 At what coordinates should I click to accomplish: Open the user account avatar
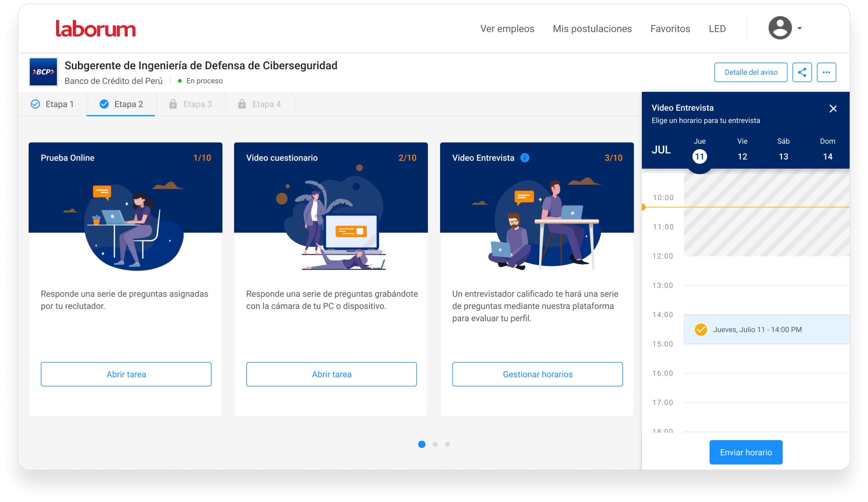point(780,28)
